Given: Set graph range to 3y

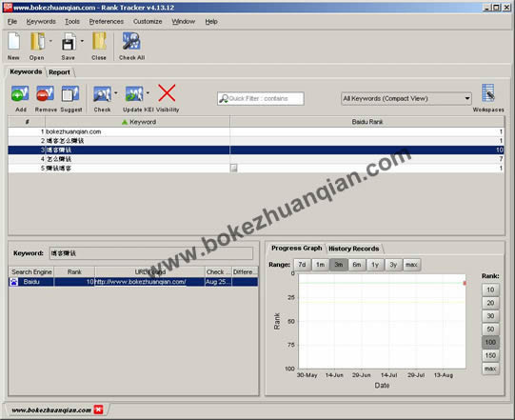Looking at the screenshot, I should pyautogui.click(x=393, y=265).
